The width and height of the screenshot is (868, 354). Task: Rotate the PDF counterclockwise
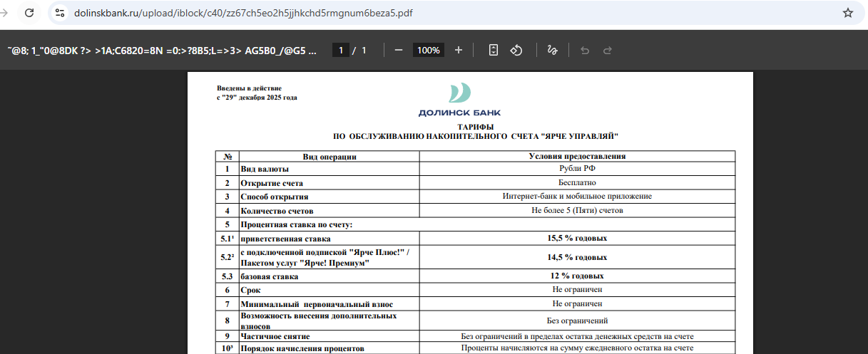(518, 51)
